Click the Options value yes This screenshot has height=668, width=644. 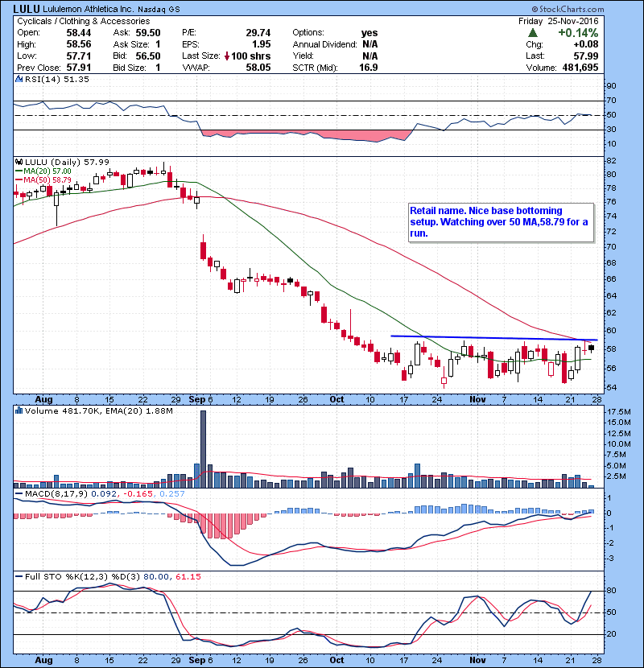(369, 33)
